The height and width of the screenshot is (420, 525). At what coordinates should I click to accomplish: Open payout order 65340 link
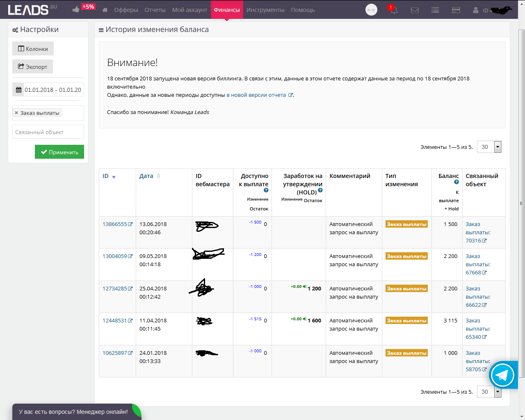(478, 329)
